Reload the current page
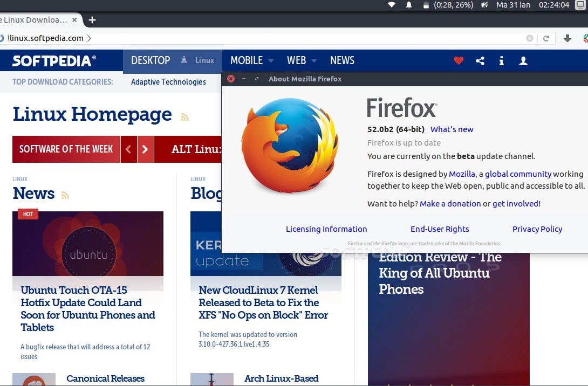Image resolution: width=588 pixels, height=386 pixels. 546,38
